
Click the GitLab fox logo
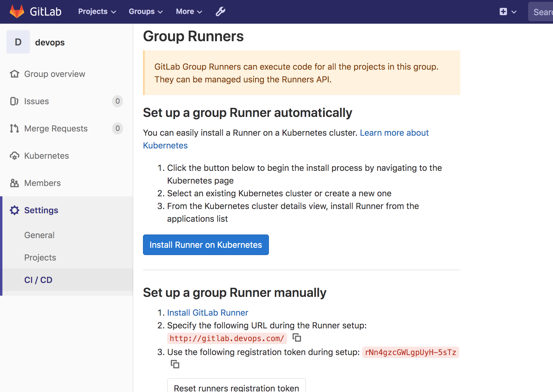coord(17,12)
